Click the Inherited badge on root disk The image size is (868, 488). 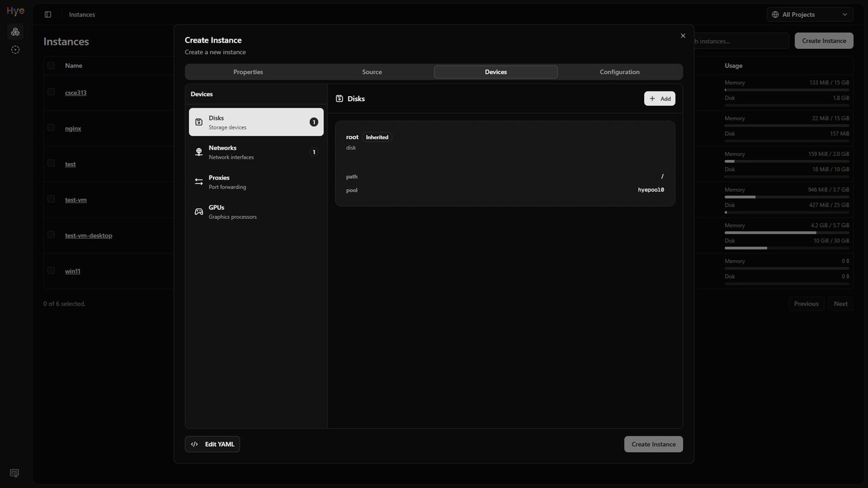[x=377, y=137]
